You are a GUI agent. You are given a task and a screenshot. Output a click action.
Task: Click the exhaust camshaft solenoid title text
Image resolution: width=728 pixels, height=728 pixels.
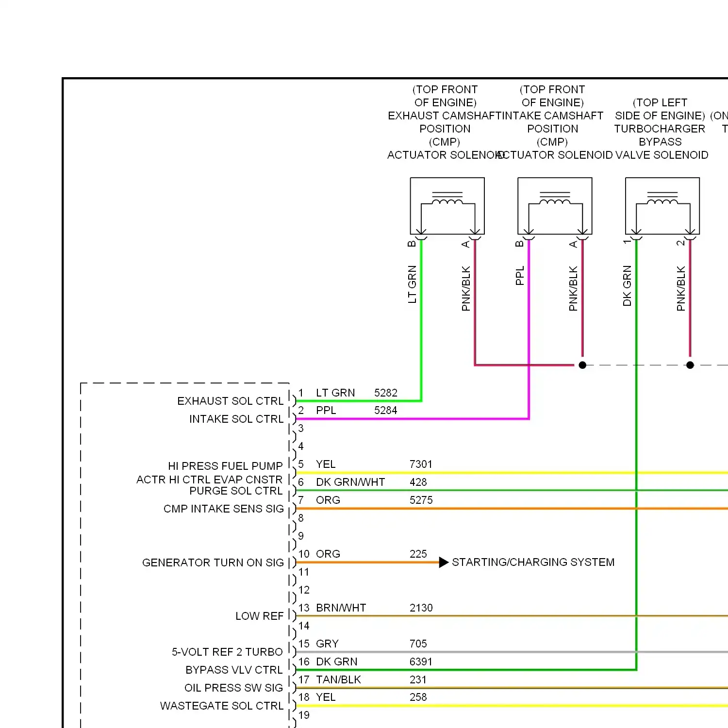coord(445,122)
